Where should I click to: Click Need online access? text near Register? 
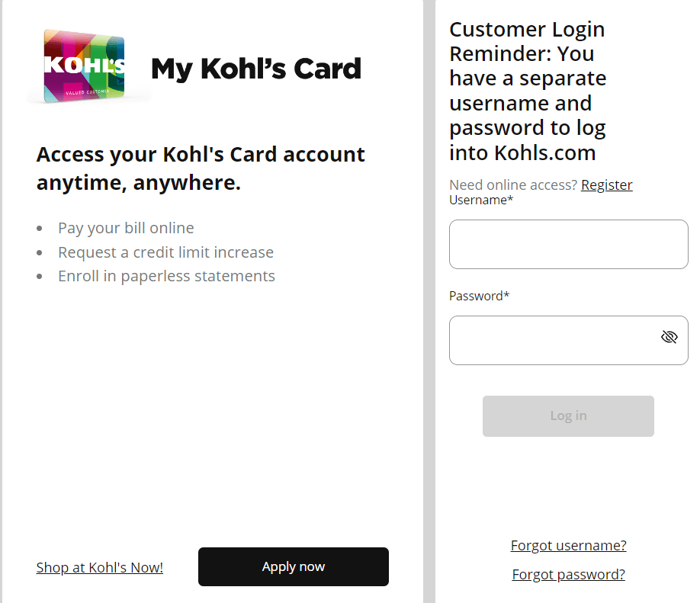click(512, 184)
